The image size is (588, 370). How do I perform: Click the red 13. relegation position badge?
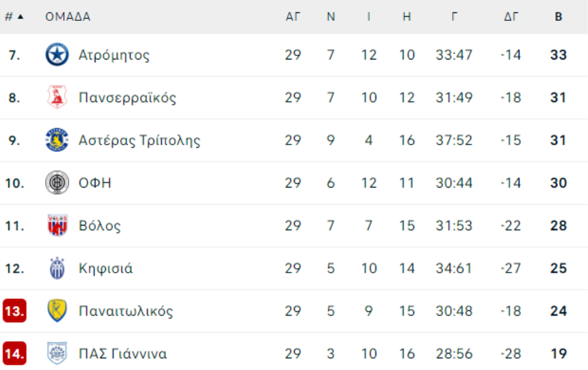pyautogui.click(x=14, y=311)
